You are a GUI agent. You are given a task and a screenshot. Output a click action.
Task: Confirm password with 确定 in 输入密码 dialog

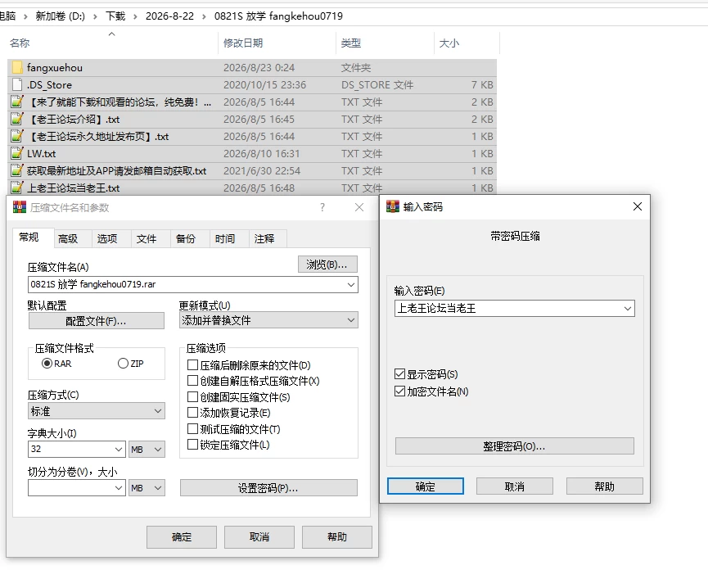click(x=426, y=486)
